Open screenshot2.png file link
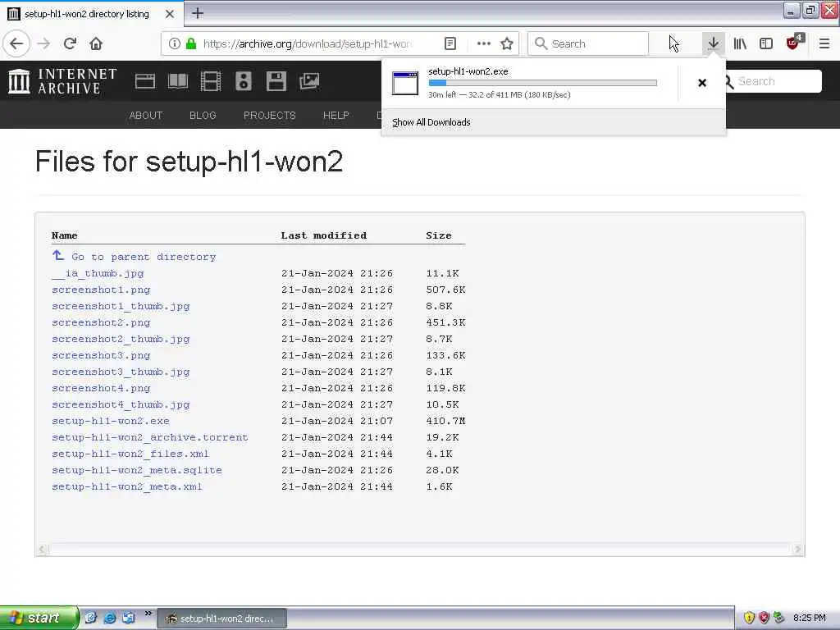 pos(101,322)
